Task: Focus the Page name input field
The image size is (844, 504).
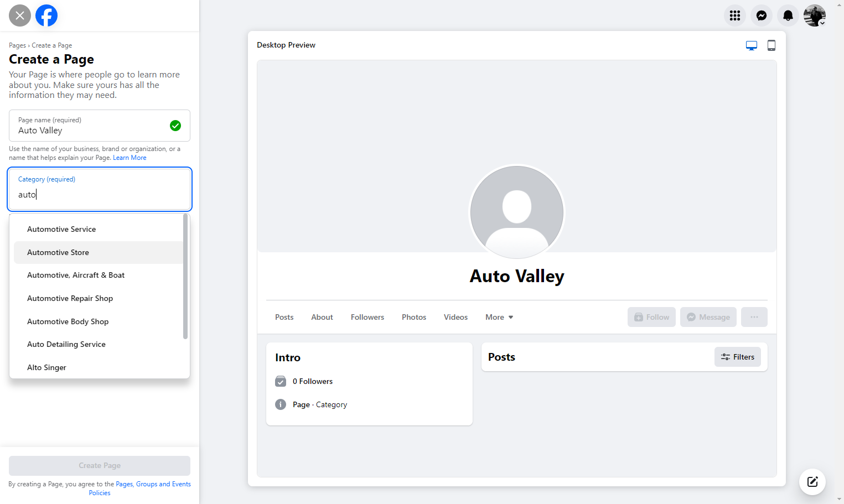Action: pyautogui.click(x=100, y=126)
